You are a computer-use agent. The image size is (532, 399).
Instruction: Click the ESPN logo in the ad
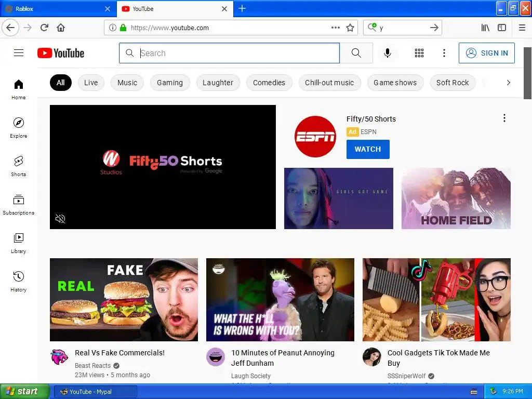[x=315, y=137]
